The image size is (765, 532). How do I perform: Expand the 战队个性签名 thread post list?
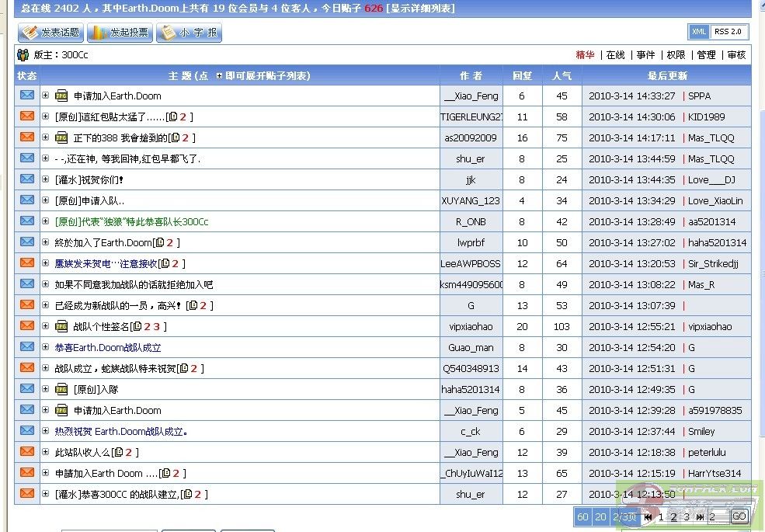(x=46, y=326)
